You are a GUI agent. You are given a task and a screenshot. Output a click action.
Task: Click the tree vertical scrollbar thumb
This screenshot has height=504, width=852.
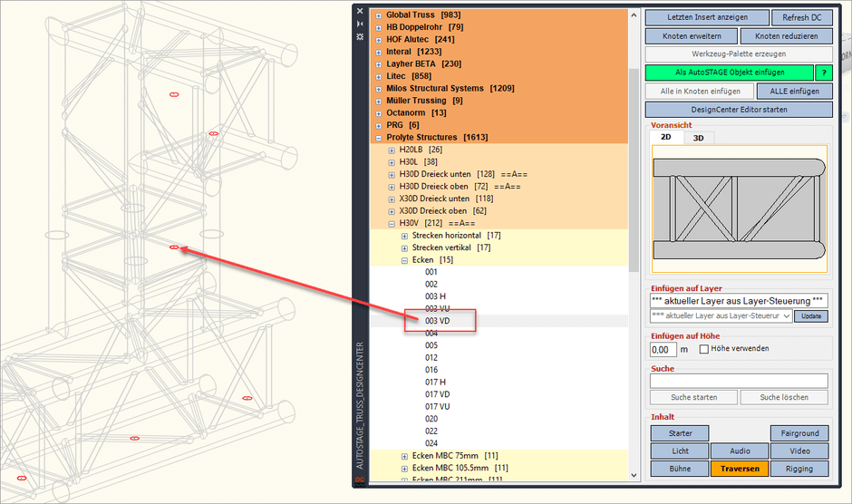pos(634,170)
